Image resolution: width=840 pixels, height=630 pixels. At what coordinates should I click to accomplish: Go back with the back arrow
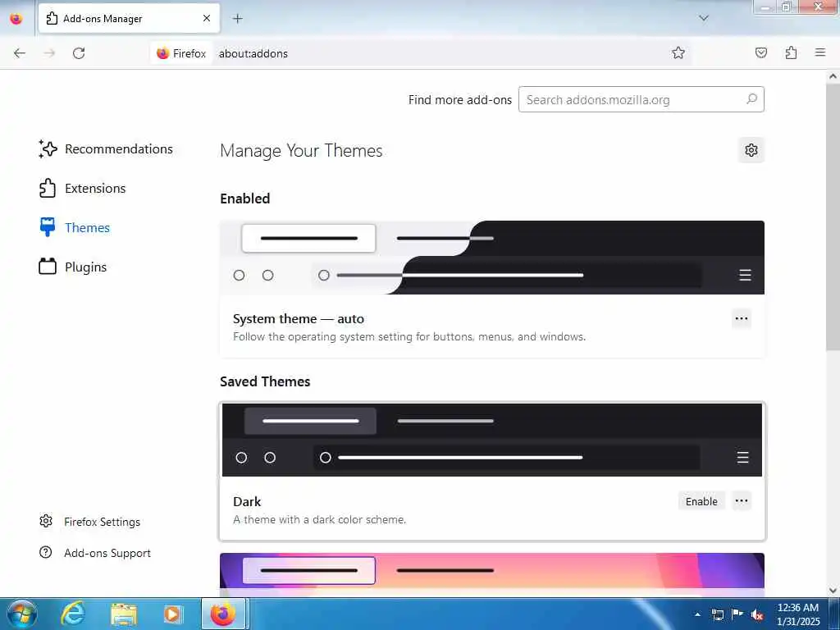tap(20, 53)
